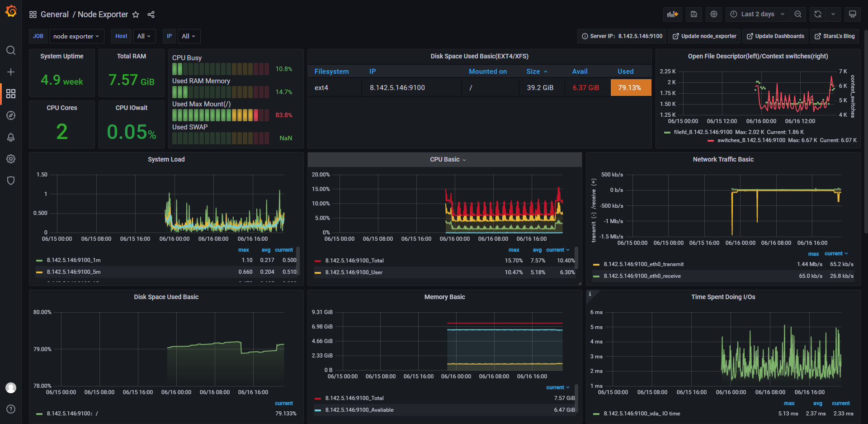The image size is (868, 424).
Task: Open the Explore compass icon
Action: tap(11, 115)
